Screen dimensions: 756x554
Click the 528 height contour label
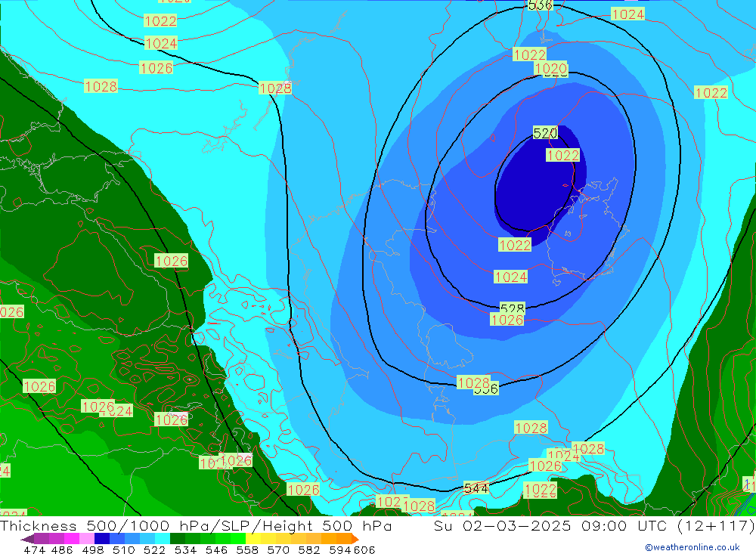pos(512,308)
